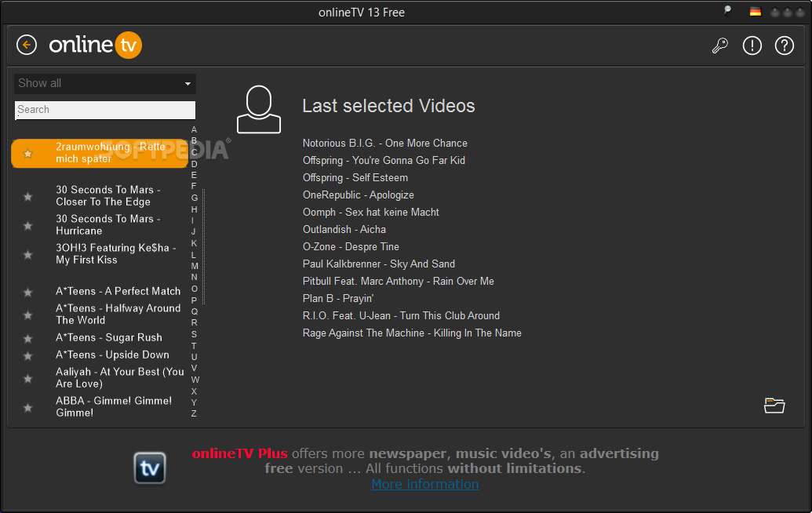Viewport: 812px width, 513px height.
Task: Star A*Teens Upside Down
Action: [x=28, y=356]
